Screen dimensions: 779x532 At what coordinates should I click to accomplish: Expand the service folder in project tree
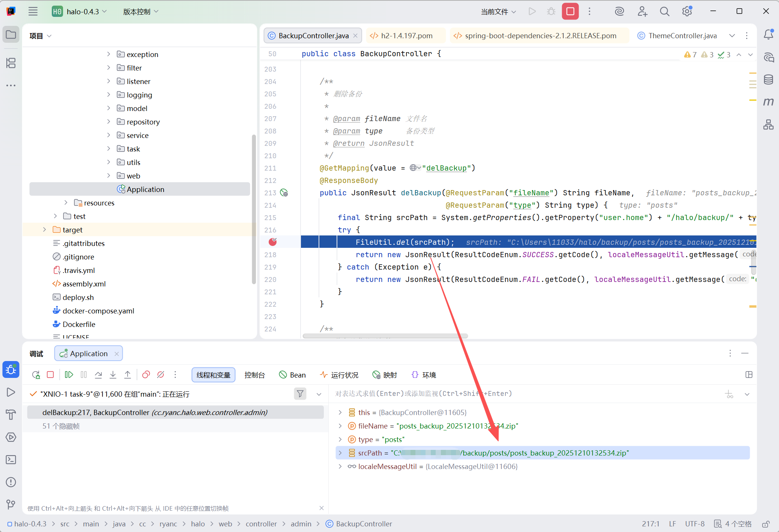(108, 135)
